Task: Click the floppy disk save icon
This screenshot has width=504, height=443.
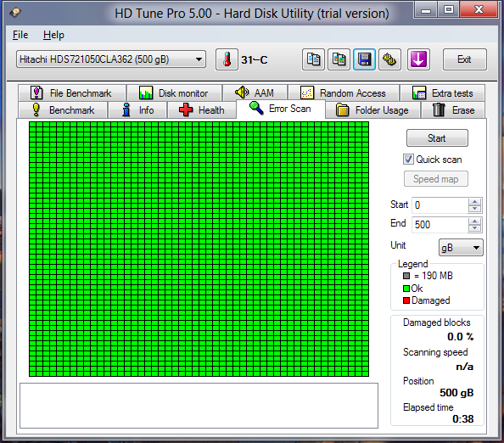Action: coord(364,59)
